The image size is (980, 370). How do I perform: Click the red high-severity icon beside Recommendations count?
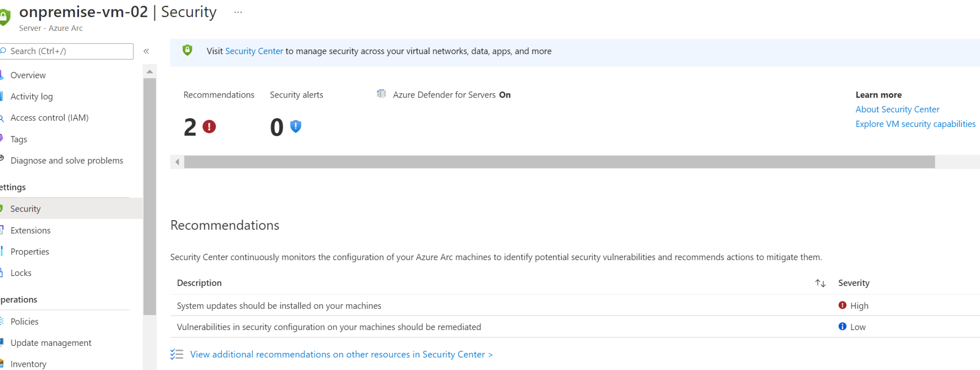coord(209,127)
